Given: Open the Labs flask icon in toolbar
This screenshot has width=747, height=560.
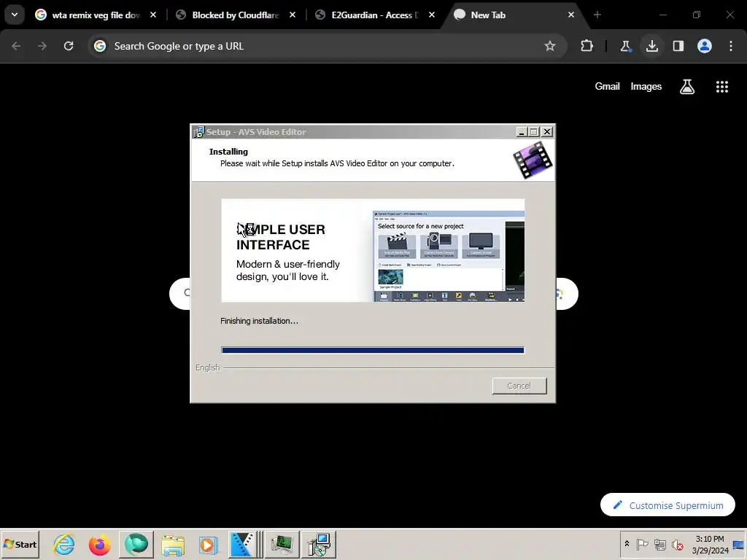Looking at the screenshot, I should click(625, 46).
